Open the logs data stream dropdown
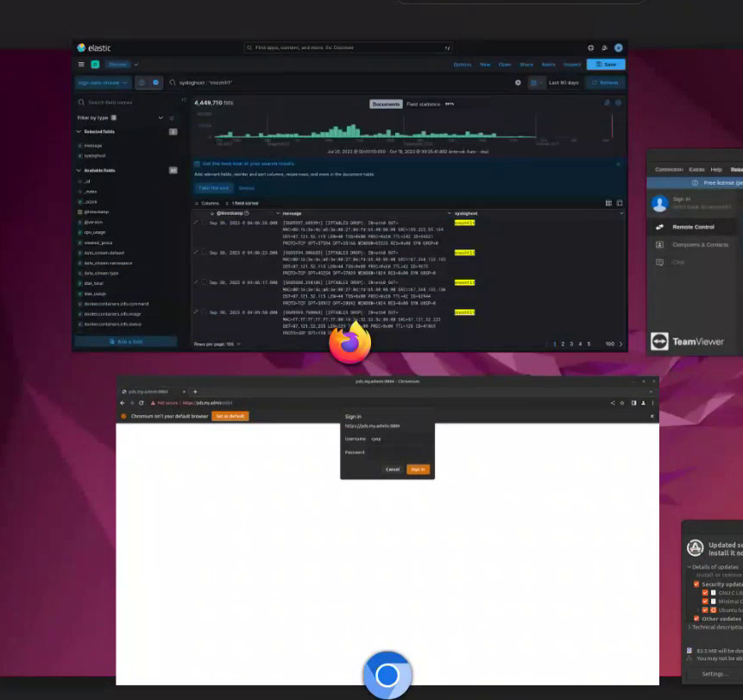The height and width of the screenshot is (700, 743). (102, 83)
